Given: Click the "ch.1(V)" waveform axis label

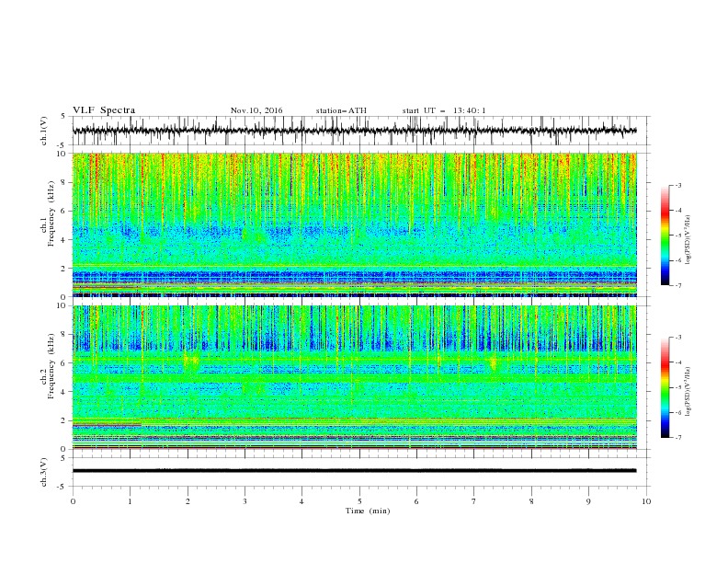Looking at the screenshot, I should (44, 131).
